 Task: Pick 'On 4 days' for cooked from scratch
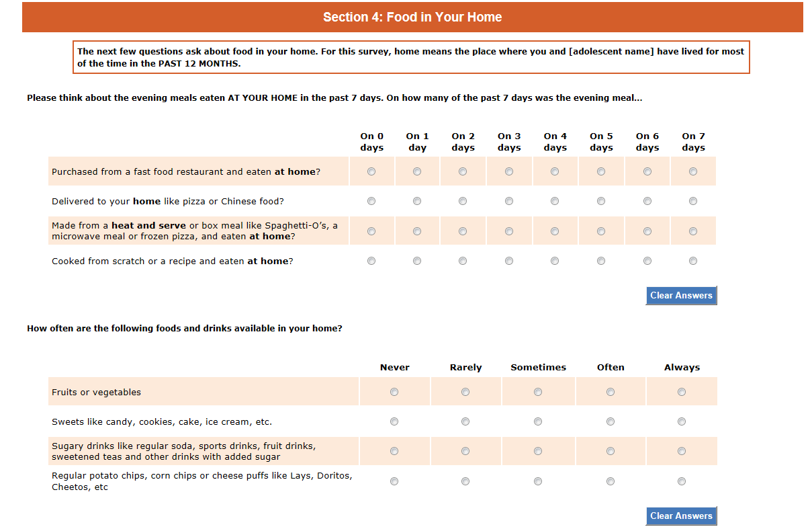(555, 261)
